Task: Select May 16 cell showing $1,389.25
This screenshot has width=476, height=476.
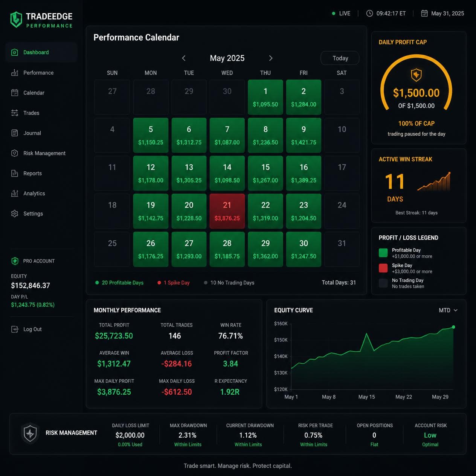Action: (304, 173)
